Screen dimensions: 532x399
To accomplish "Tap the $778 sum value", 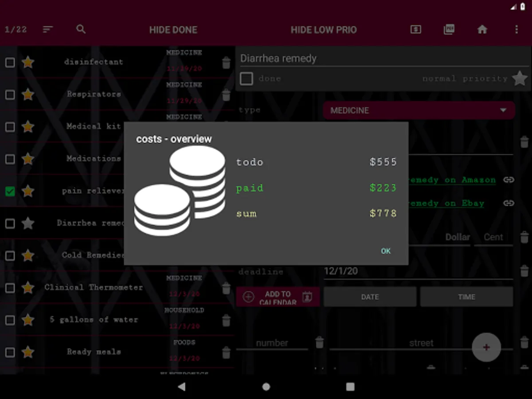I will (x=383, y=214).
